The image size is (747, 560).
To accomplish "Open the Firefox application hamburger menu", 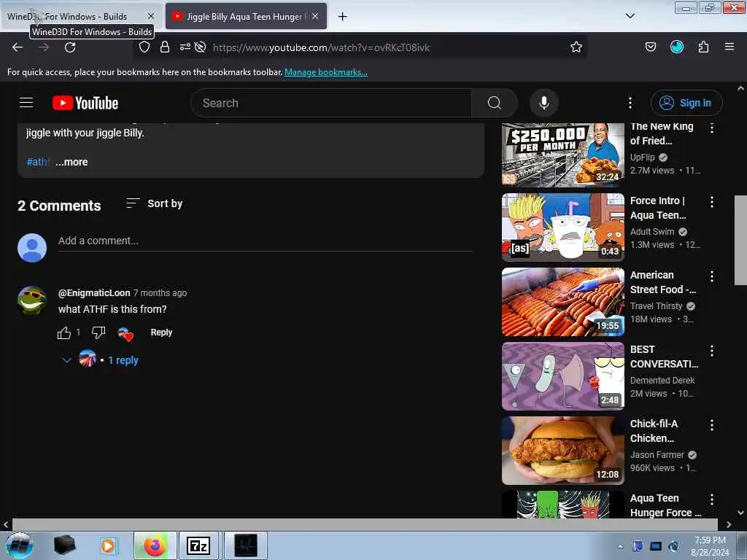I will [x=729, y=47].
